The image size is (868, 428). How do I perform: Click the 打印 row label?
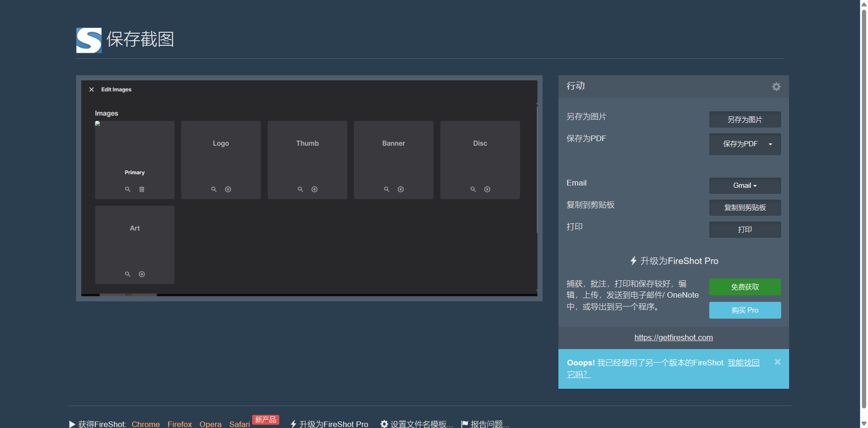click(575, 227)
